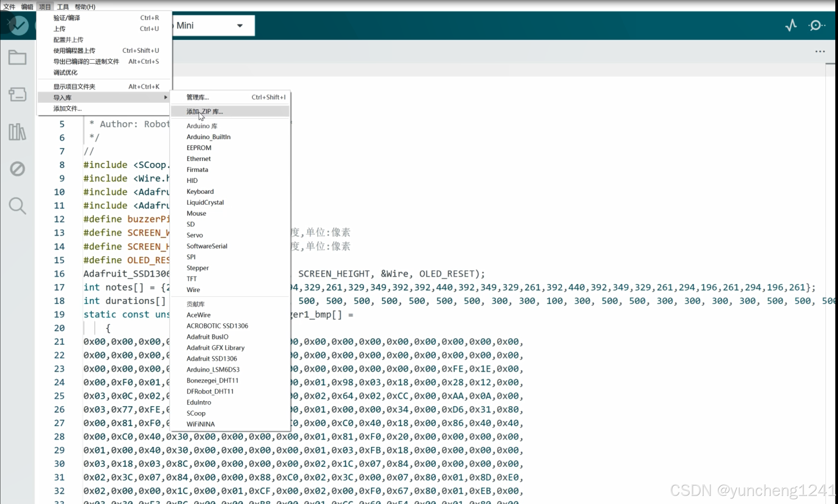Viewport: 838px width, 504px height.
Task: Include the Adafruit SSD1306 library
Action: (x=211, y=358)
